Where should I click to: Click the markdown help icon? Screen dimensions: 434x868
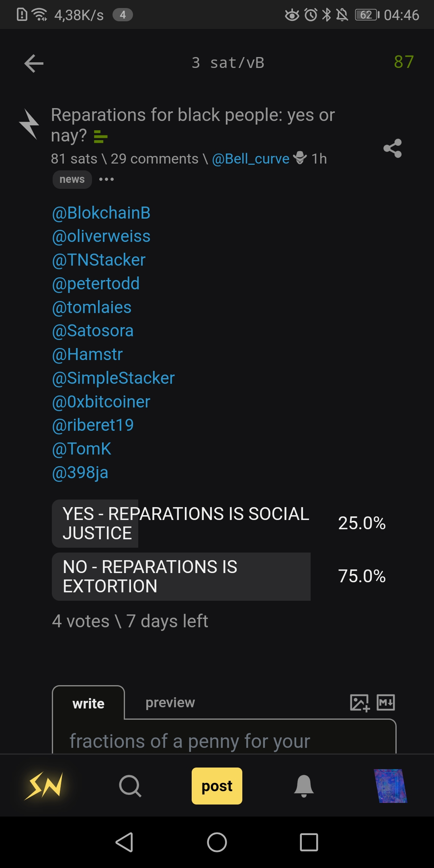click(386, 702)
